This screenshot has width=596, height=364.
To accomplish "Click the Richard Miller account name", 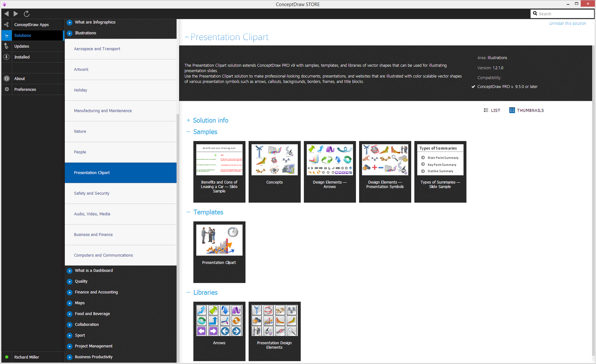I will (27, 357).
